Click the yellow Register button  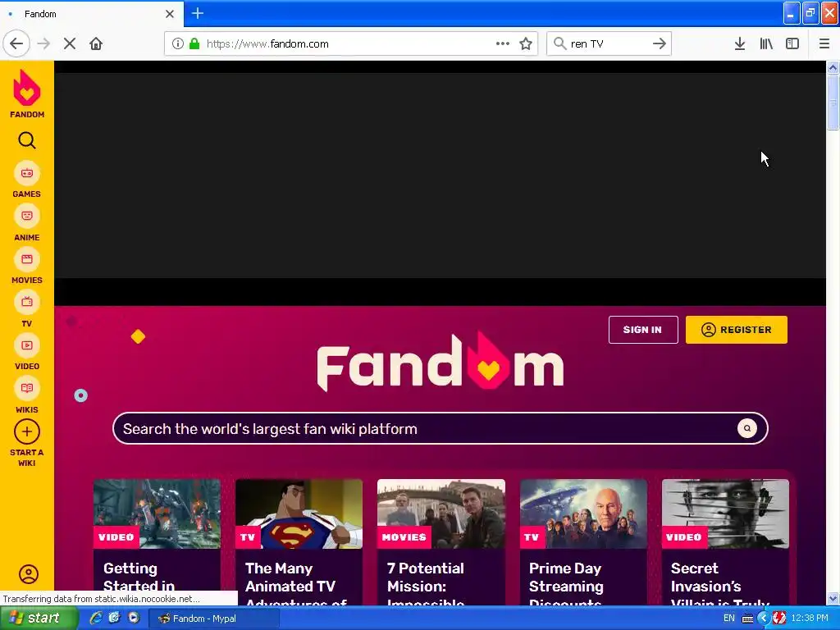(x=737, y=330)
